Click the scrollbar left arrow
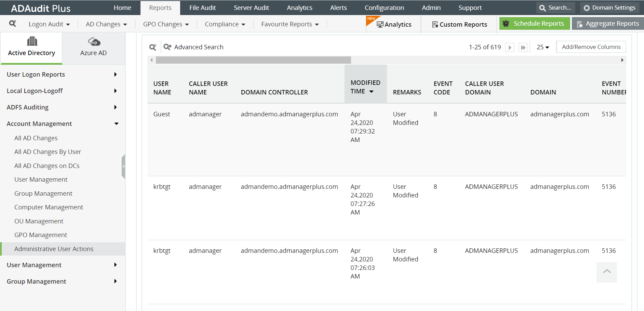Image resolution: width=644 pixels, height=311 pixels. pyautogui.click(x=151, y=60)
